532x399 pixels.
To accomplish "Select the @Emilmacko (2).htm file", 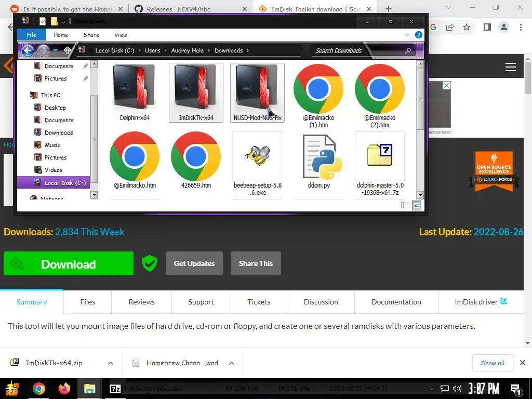I will [x=380, y=96].
